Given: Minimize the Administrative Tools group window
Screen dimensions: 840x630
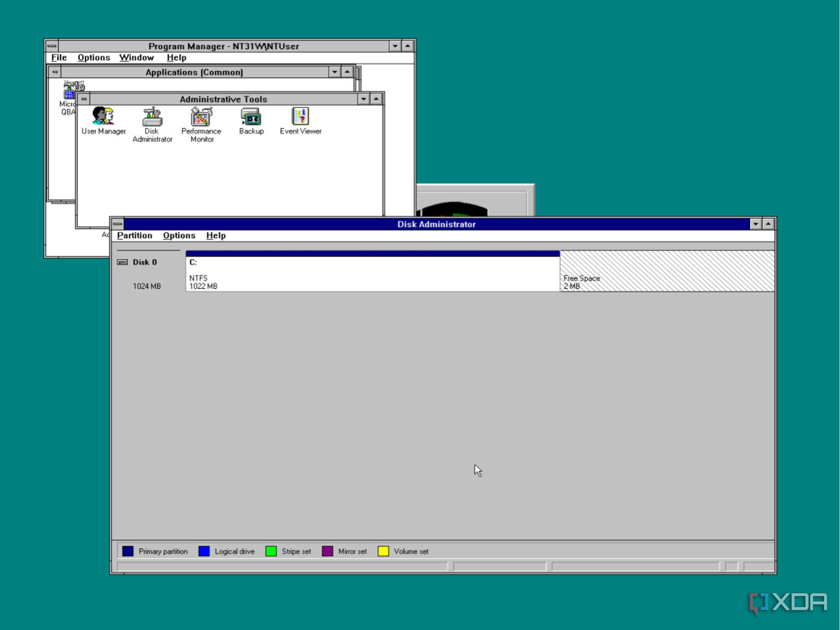Looking at the screenshot, I should [x=363, y=99].
